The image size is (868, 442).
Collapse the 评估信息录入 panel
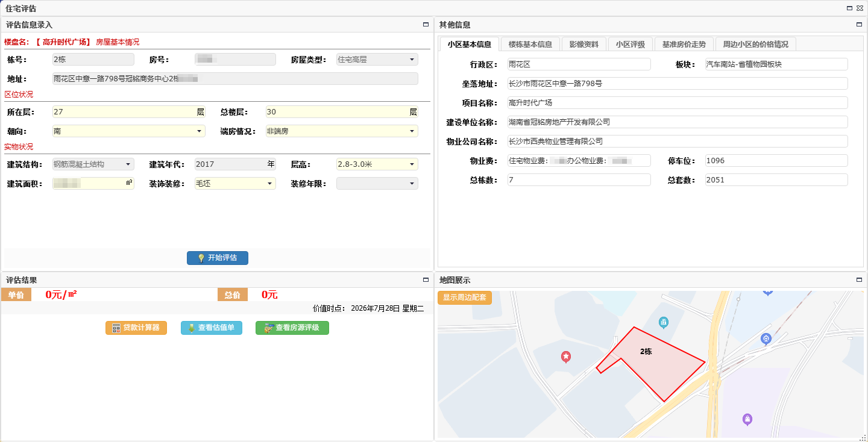(x=426, y=25)
